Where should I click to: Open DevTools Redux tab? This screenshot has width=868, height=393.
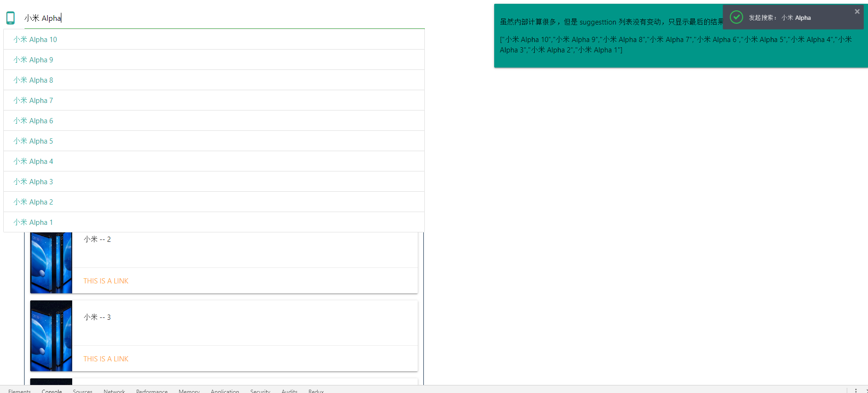pyautogui.click(x=316, y=390)
